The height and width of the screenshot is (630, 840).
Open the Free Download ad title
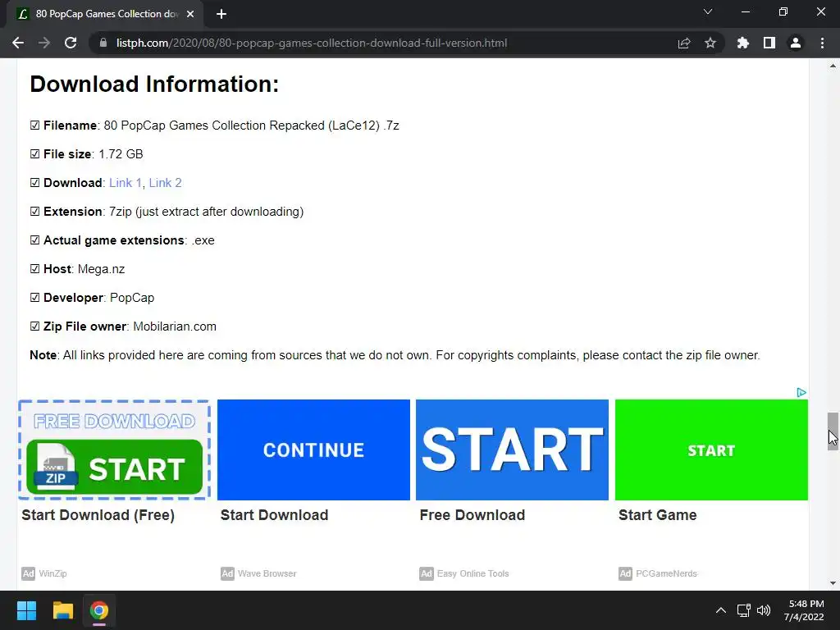click(472, 515)
